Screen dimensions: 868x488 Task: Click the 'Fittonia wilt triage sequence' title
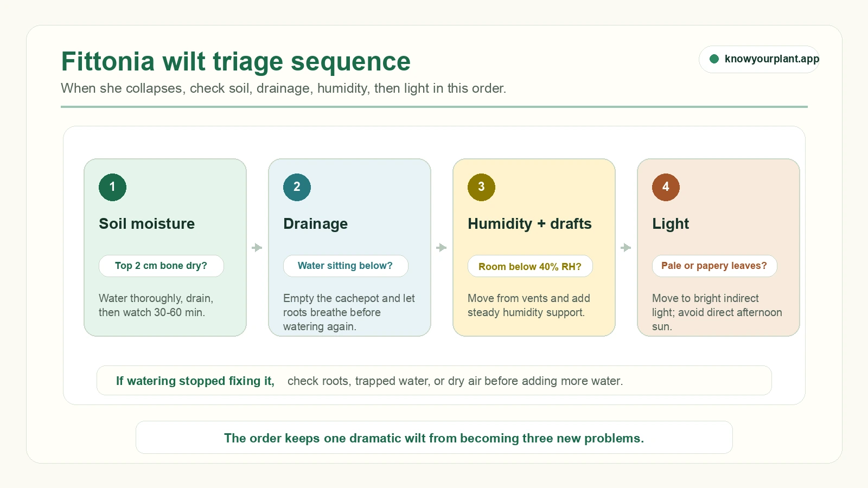point(235,61)
